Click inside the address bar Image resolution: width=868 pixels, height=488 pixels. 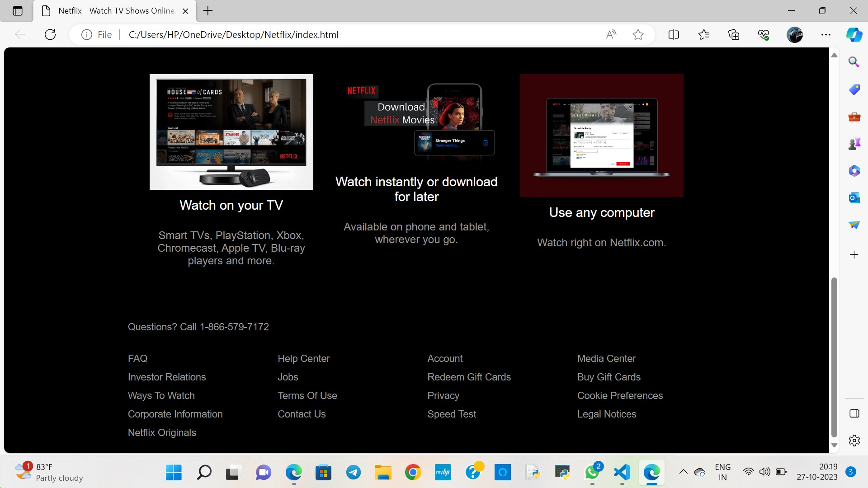(316, 34)
